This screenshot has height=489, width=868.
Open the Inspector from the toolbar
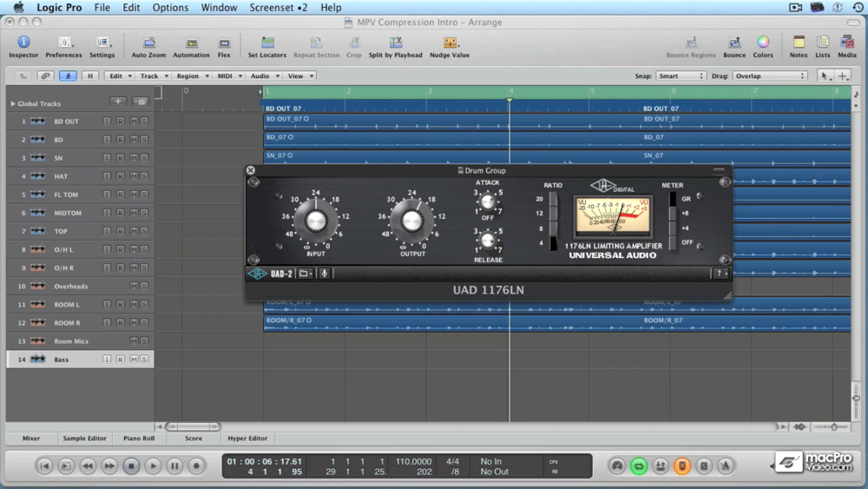pyautogui.click(x=23, y=47)
